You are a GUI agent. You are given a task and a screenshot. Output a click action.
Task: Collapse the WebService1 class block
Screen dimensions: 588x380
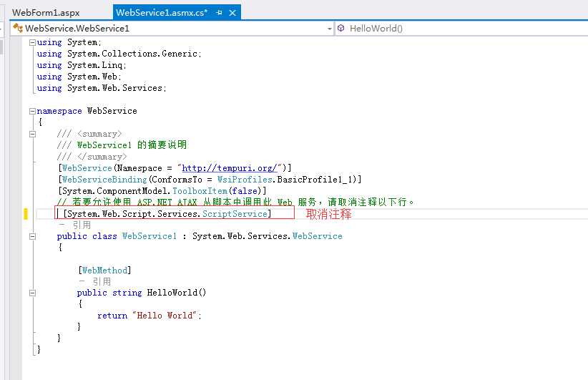(x=33, y=236)
